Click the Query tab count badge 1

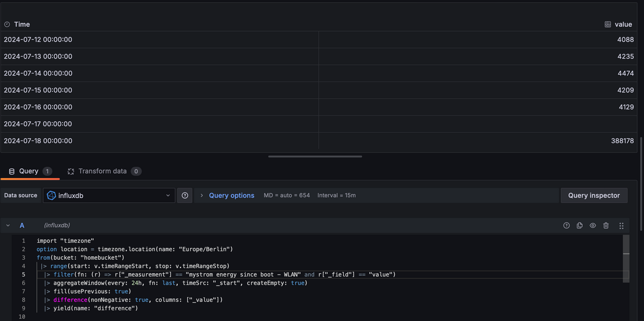(47, 171)
